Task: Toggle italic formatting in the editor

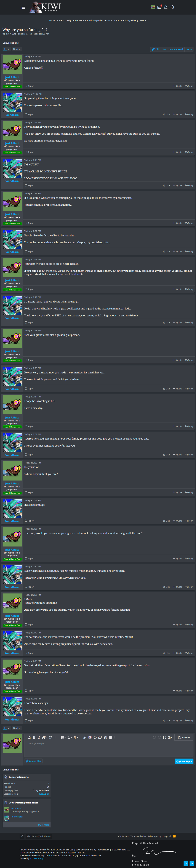Action: click(x=39, y=737)
